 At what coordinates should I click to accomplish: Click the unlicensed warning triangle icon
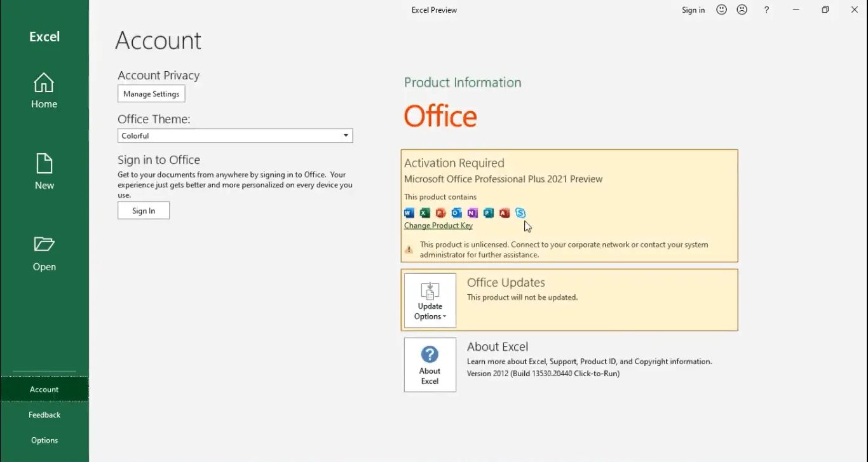pos(409,250)
